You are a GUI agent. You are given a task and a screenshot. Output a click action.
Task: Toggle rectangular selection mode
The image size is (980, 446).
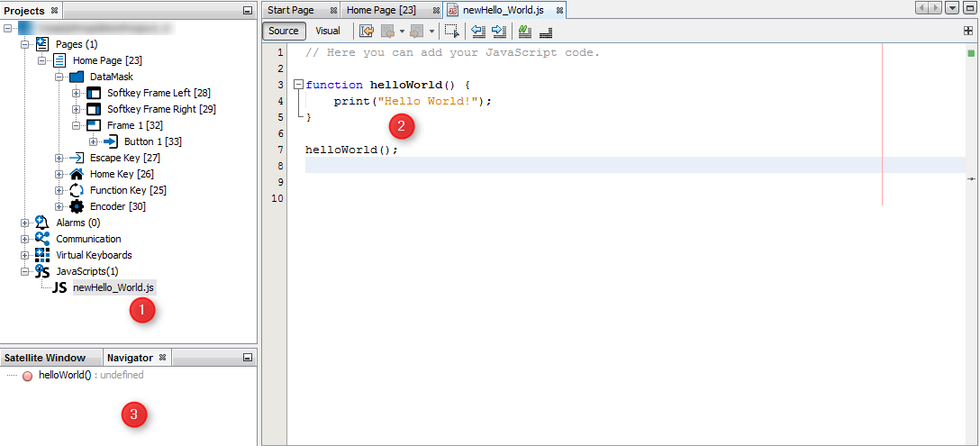pyautogui.click(x=451, y=31)
